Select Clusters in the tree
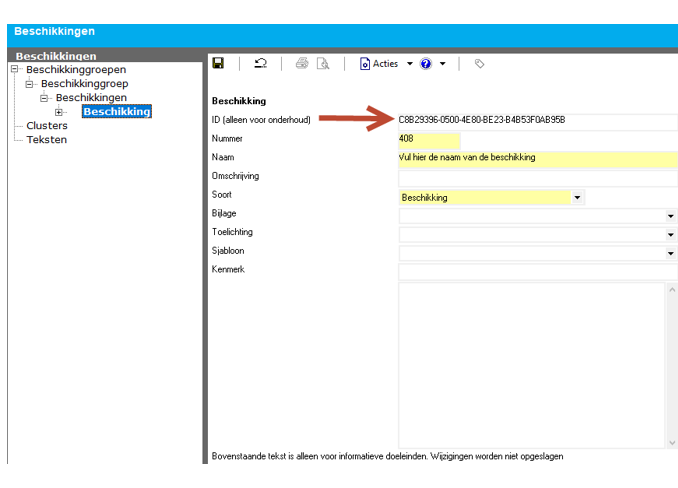The image size is (678, 488). (x=47, y=126)
